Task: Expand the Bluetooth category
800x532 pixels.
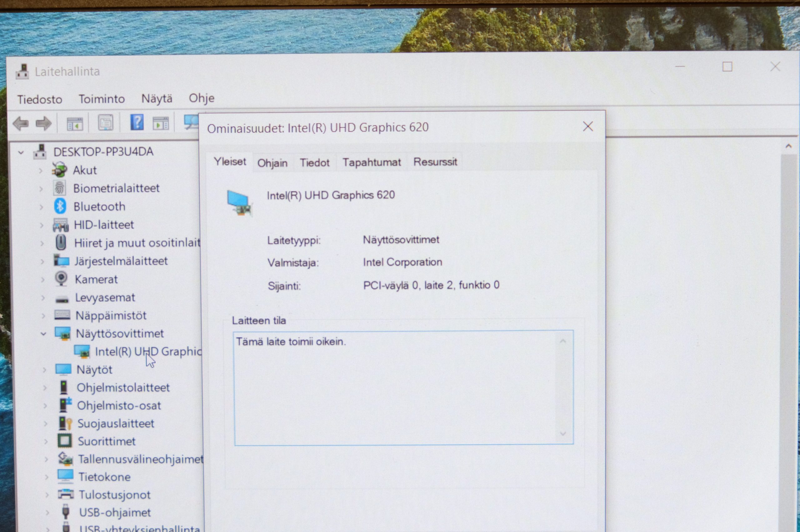Action: point(41,207)
